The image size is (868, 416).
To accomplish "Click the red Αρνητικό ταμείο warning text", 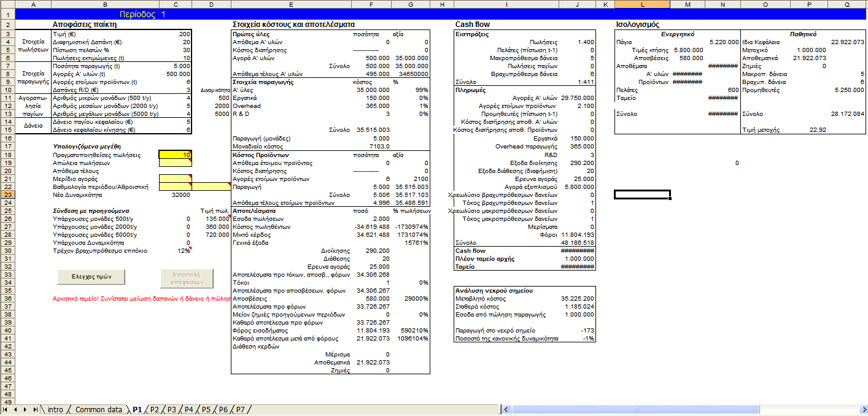I will (142, 299).
